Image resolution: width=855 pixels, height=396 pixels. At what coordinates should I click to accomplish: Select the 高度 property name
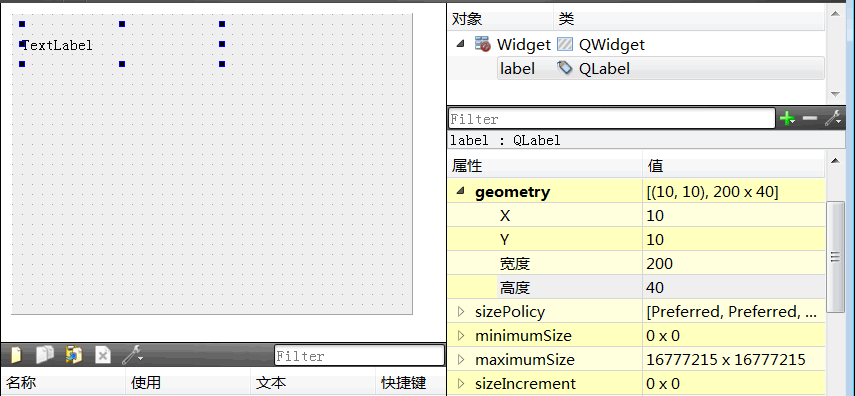coord(514,288)
